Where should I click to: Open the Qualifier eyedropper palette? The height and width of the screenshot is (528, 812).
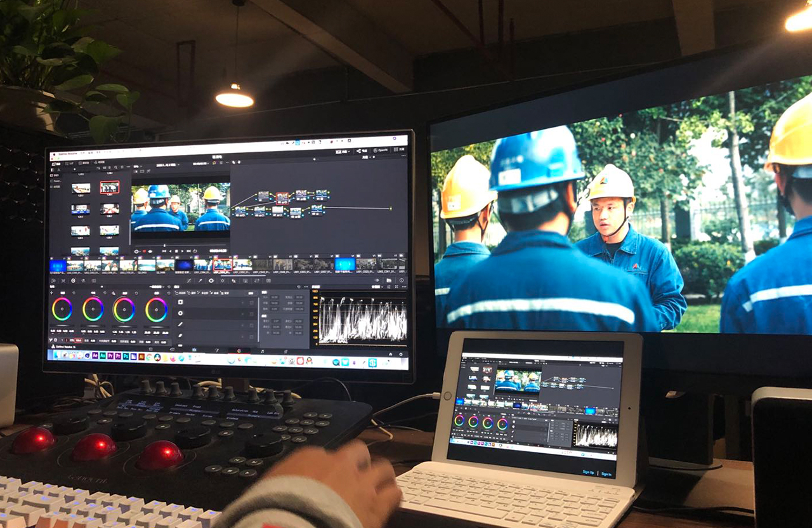click(199, 280)
